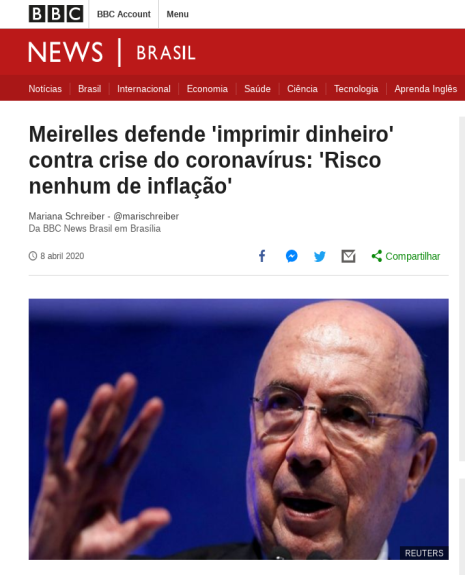The width and height of the screenshot is (465, 575).
Task: Click the clock icon by the date
Action: [33, 256]
